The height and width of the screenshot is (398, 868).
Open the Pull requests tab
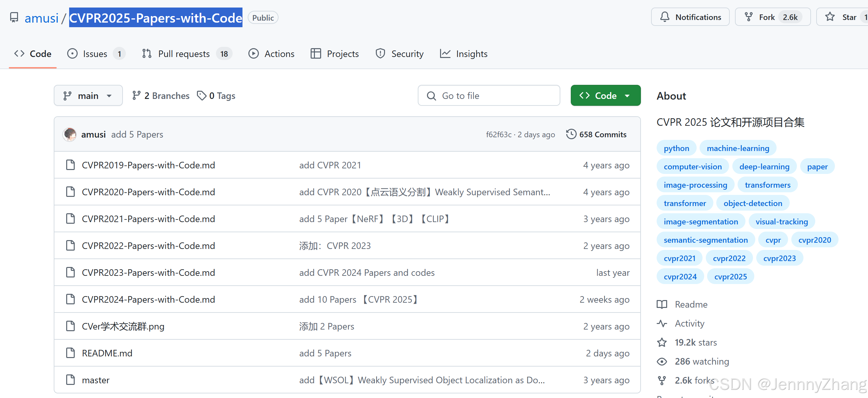pyautogui.click(x=184, y=54)
